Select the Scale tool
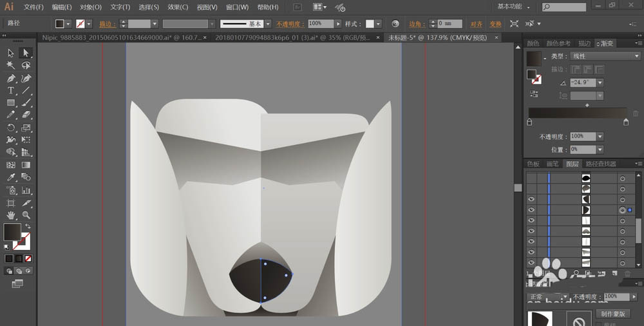The image size is (644, 326). click(x=26, y=128)
